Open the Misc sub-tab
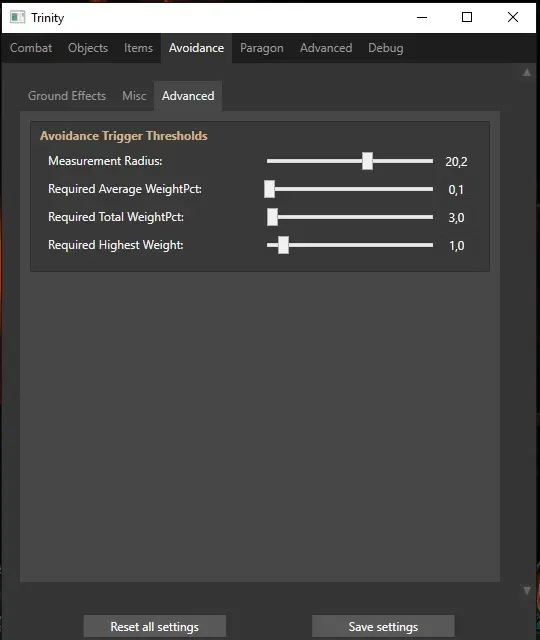The image size is (540, 640). point(134,96)
